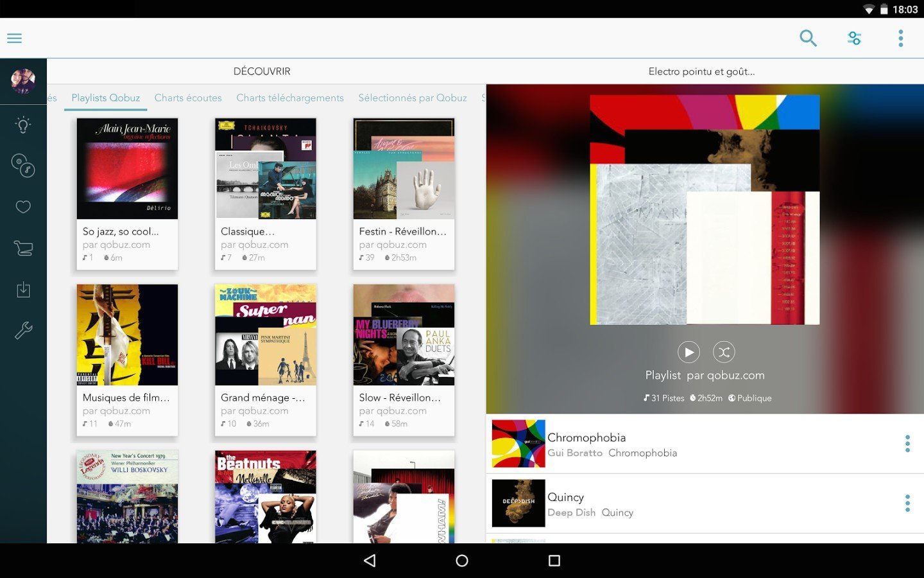Tap the Android recent apps button

[554, 561]
